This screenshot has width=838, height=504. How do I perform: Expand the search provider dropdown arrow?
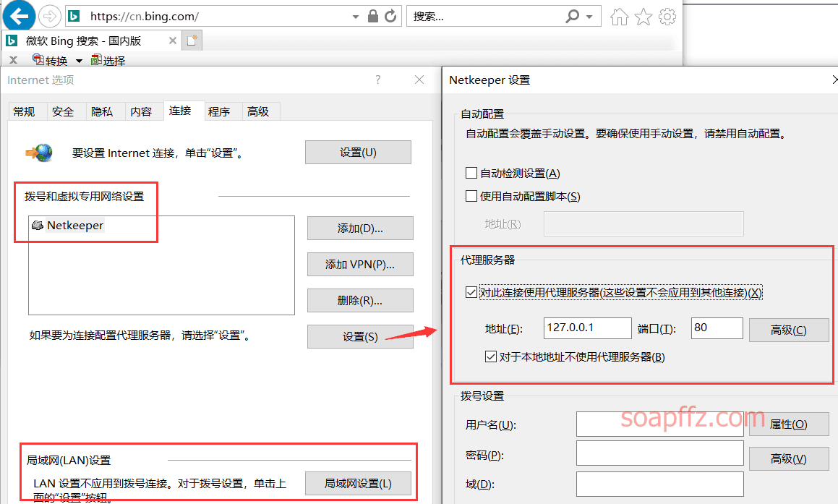pyautogui.click(x=589, y=17)
